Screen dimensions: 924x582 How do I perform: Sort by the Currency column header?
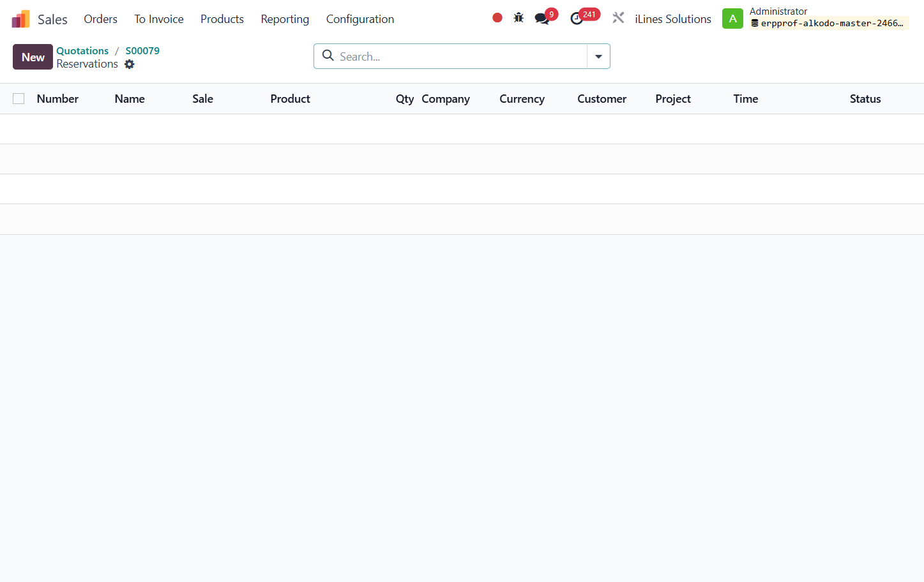[522, 99]
